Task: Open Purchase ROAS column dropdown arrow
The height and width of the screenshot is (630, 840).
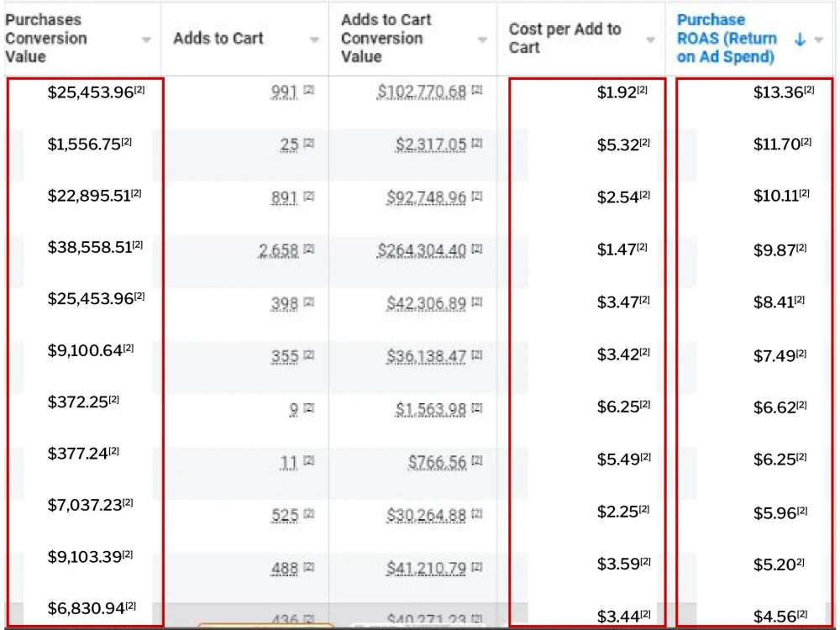Action: click(818, 39)
